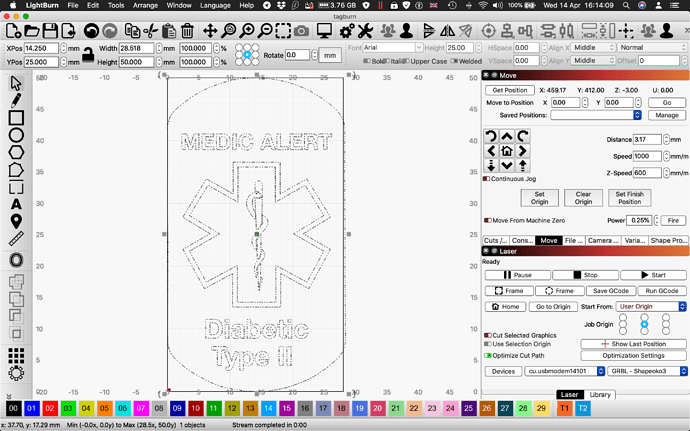This screenshot has height=431, width=690.
Task: Select the pan/move view arrows icon
Action: pyautogui.click(x=210, y=31)
